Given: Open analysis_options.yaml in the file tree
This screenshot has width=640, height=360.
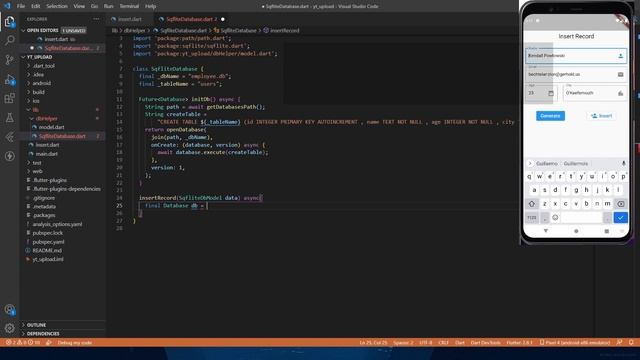Looking at the screenshot, I should tap(57, 224).
